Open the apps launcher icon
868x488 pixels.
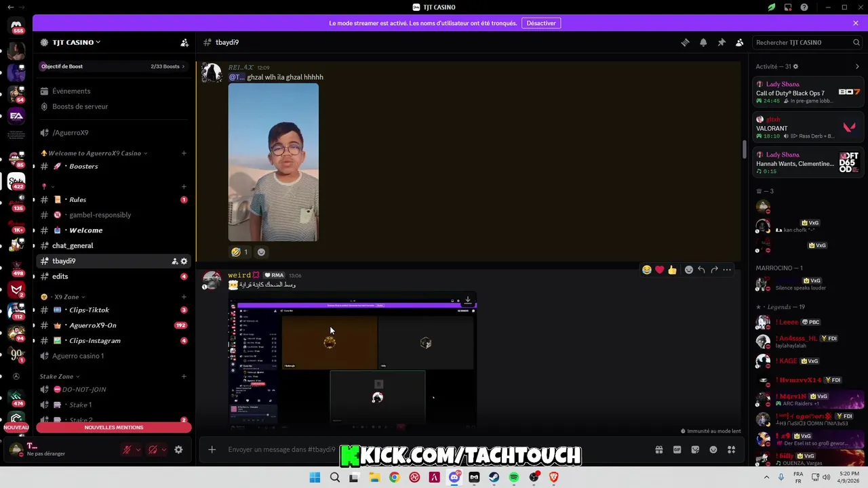731,449
